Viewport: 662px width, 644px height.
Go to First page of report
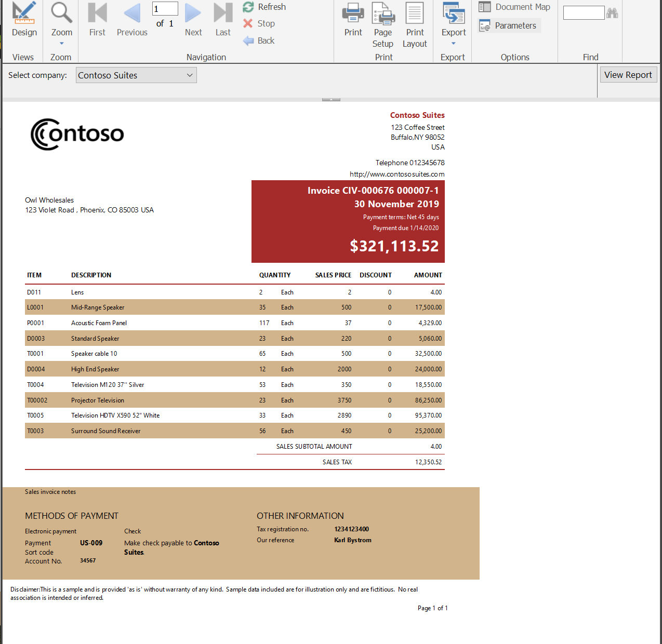(97, 20)
